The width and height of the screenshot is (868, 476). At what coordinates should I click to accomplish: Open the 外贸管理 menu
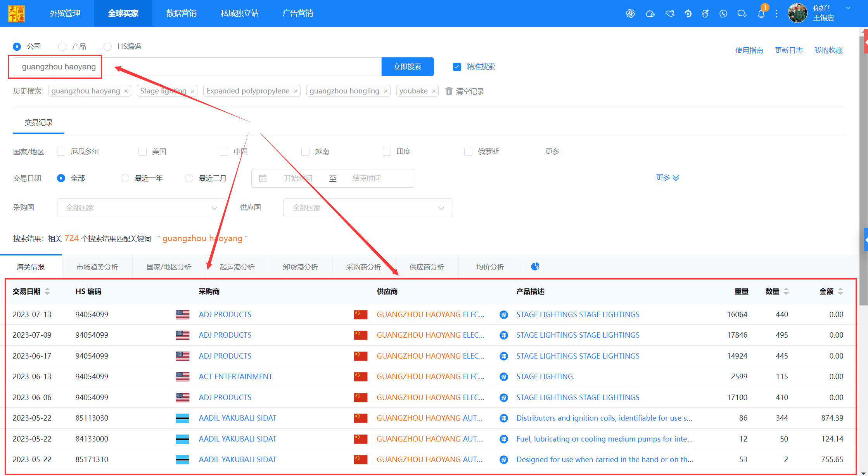click(x=65, y=13)
